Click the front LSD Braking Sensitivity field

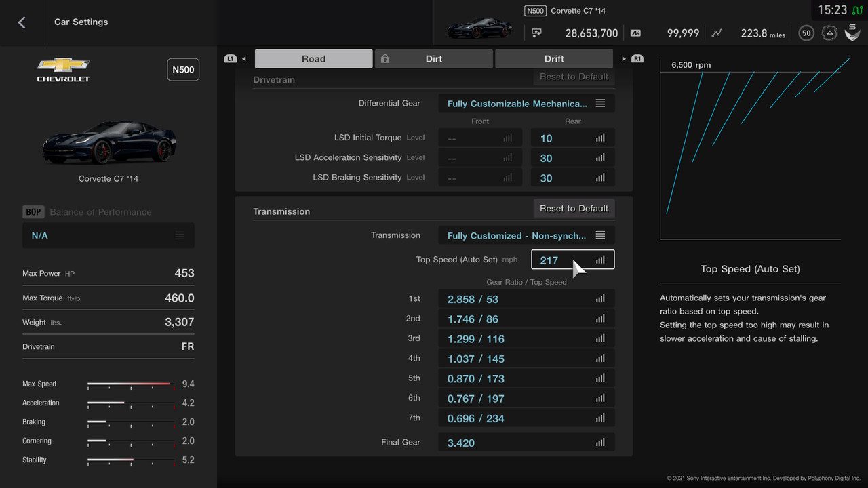(x=480, y=178)
